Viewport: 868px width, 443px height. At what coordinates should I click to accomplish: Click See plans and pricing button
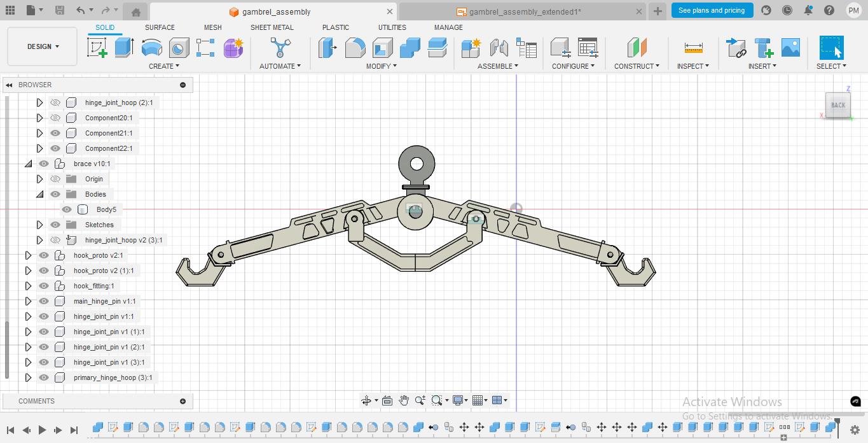click(x=711, y=10)
